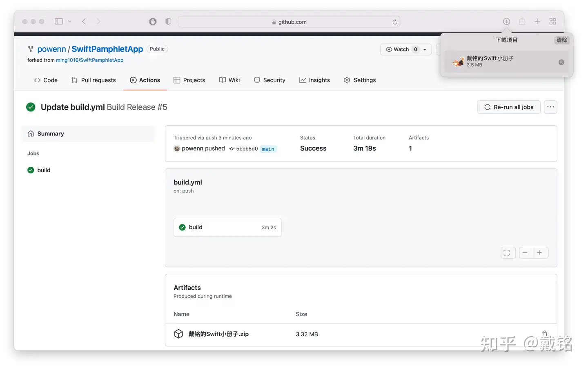The width and height of the screenshot is (588, 368).
Task: Select Summary in the sidebar
Action: [x=88, y=134]
